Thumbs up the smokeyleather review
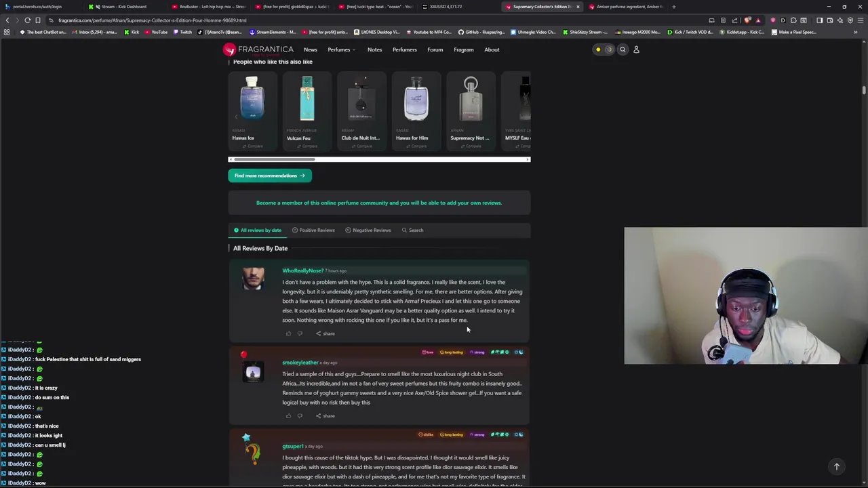 coord(288,415)
